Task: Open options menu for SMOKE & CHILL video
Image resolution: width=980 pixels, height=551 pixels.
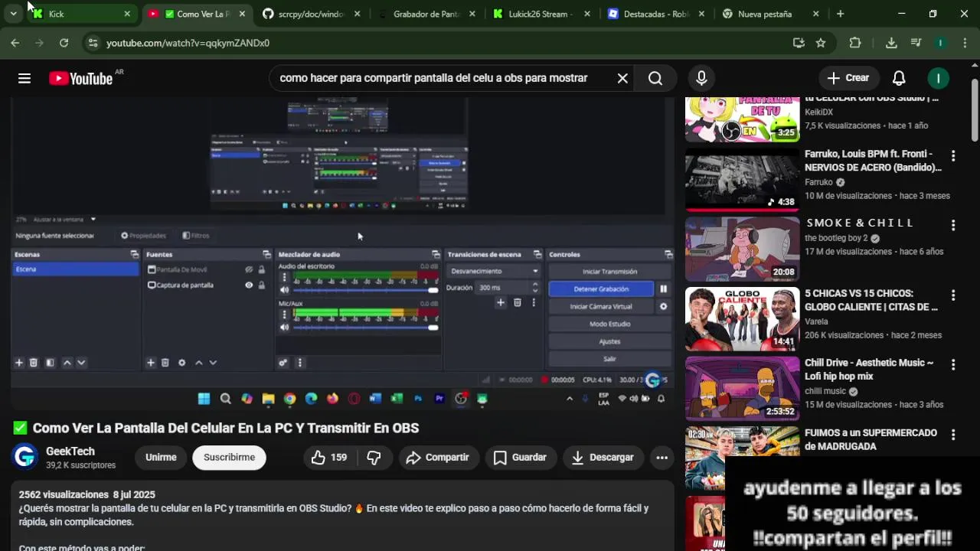Action: click(x=953, y=226)
